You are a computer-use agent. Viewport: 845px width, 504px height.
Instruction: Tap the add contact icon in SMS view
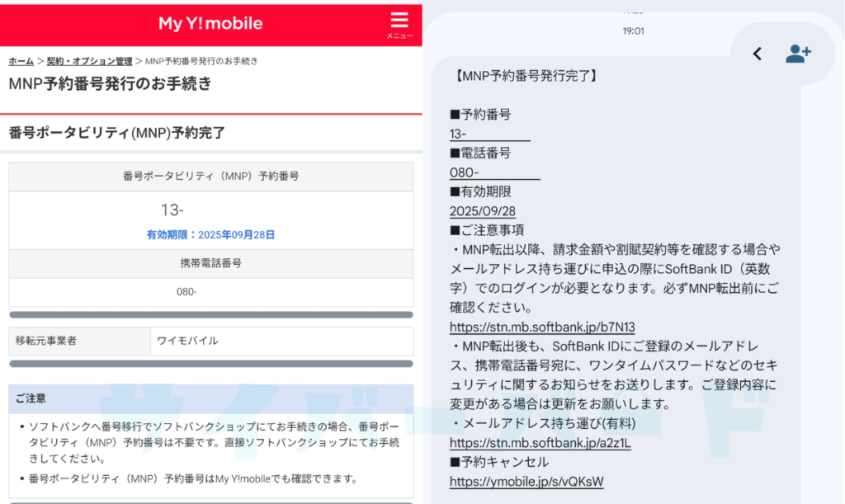(798, 54)
